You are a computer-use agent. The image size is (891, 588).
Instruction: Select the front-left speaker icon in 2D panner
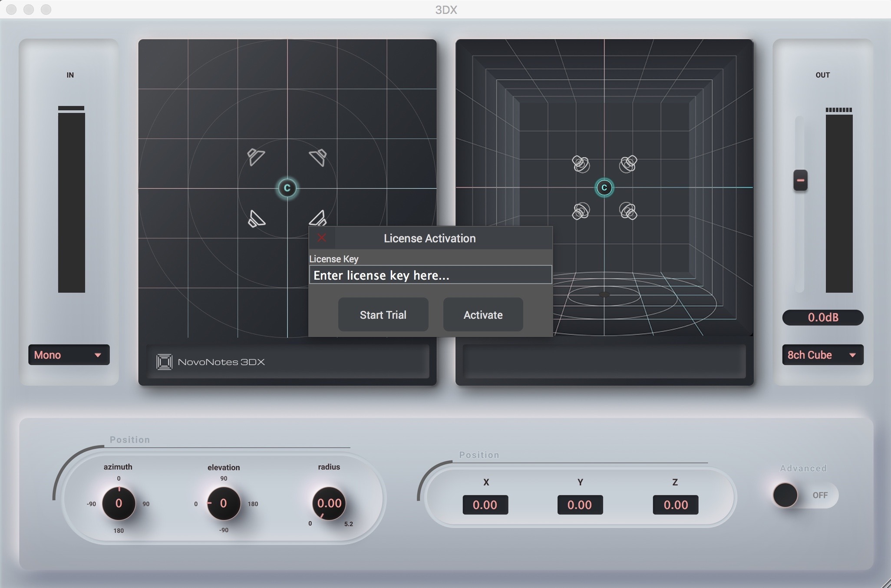[257, 155]
